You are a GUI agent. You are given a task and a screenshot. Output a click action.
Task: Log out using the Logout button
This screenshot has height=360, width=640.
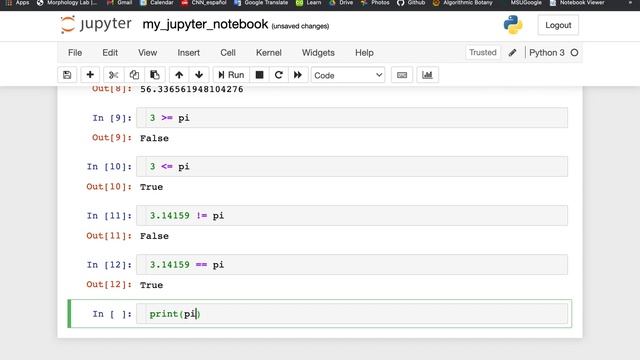tap(558, 25)
